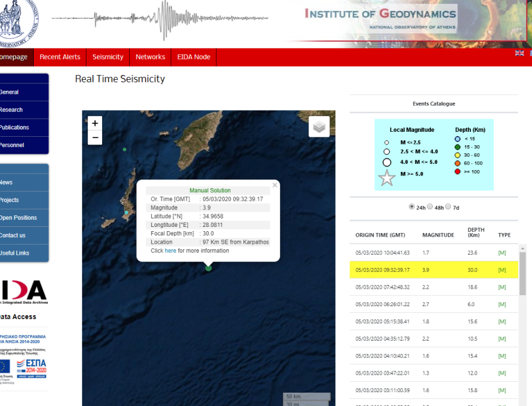532x406 pixels.
Task: Select the 24h time range radio button
Action: point(412,207)
